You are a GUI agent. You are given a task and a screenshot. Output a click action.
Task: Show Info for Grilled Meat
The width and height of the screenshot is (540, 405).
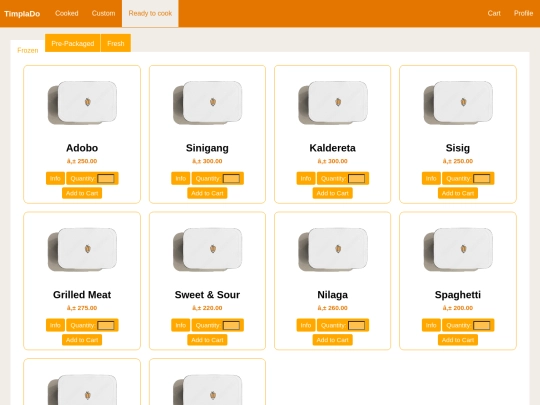[55, 325]
